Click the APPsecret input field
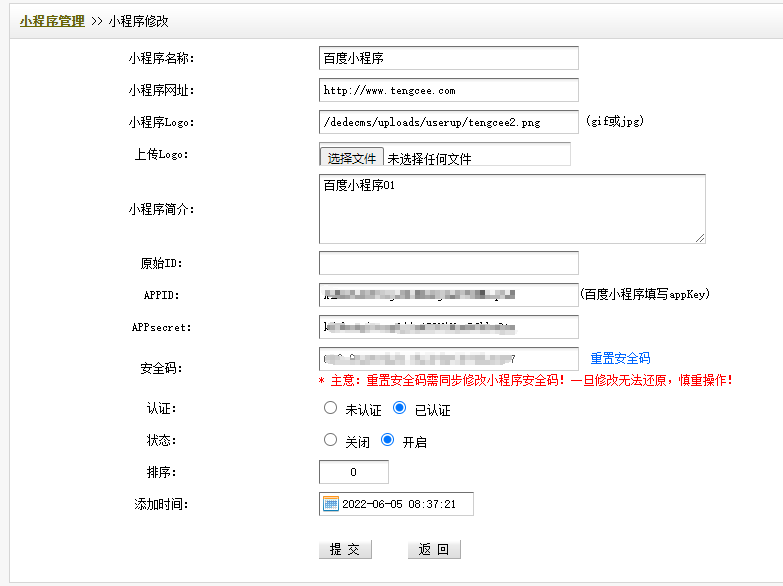Image resolution: width=783 pixels, height=586 pixels. pyautogui.click(x=448, y=327)
